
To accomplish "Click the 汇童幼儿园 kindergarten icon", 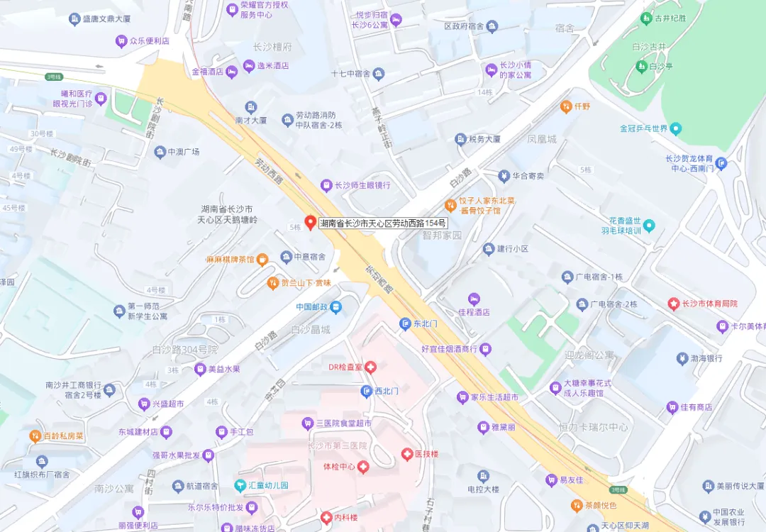I will 240,486.
